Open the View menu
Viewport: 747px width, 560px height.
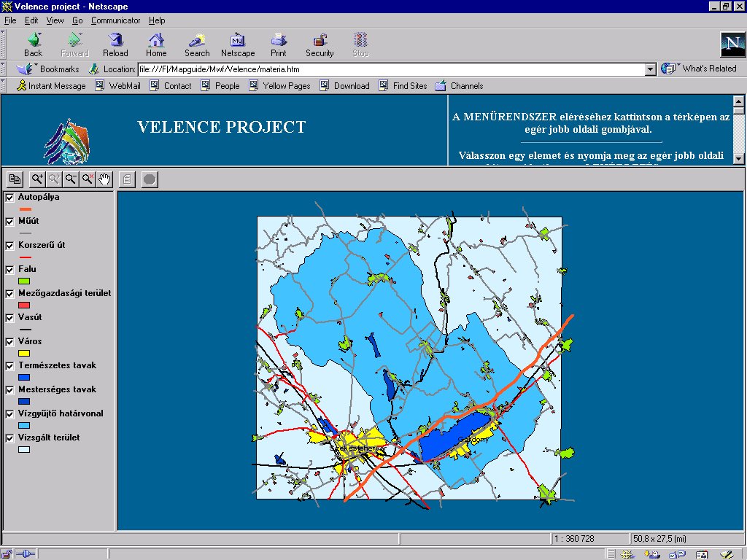tap(55, 20)
